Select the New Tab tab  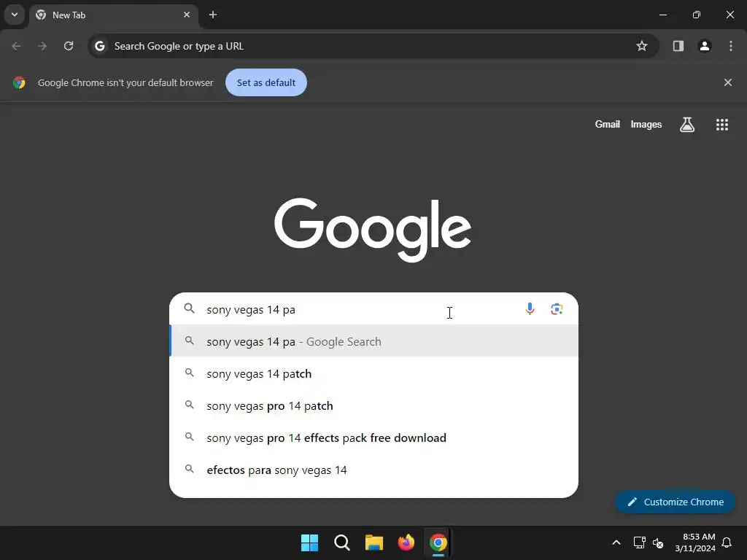point(113,15)
